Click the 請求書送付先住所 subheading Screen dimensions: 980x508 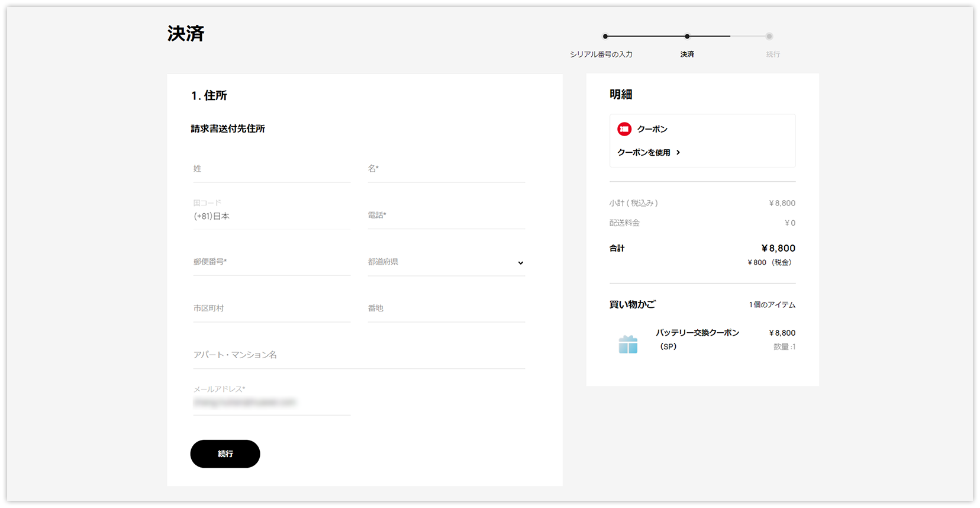[228, 129]
